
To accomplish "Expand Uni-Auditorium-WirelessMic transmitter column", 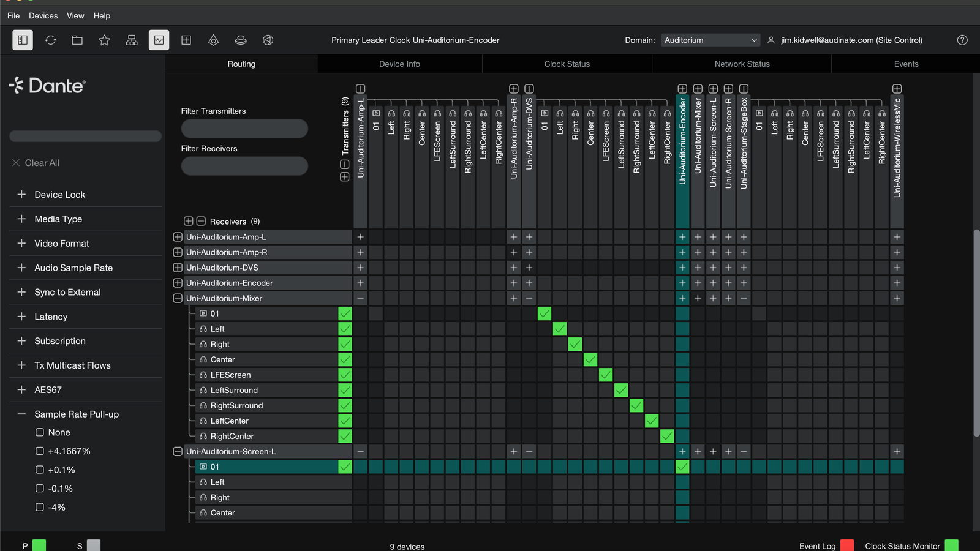I will click(x=897, y=89).
